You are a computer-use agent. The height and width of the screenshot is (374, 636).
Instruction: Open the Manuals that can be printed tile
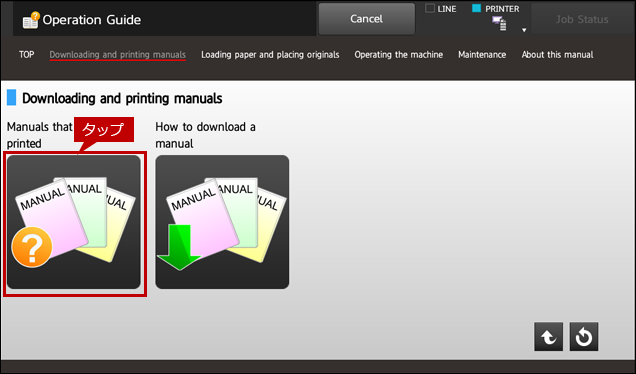coord(74,222)
